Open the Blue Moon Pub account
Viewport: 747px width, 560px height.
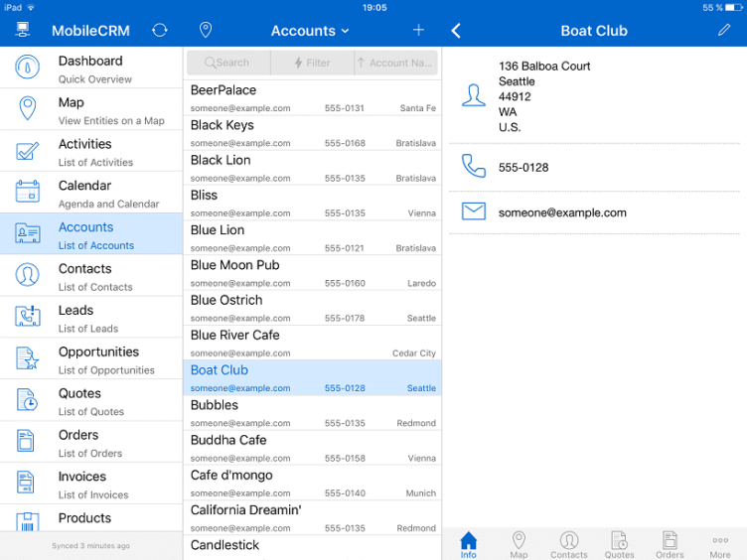coord(312,272)
